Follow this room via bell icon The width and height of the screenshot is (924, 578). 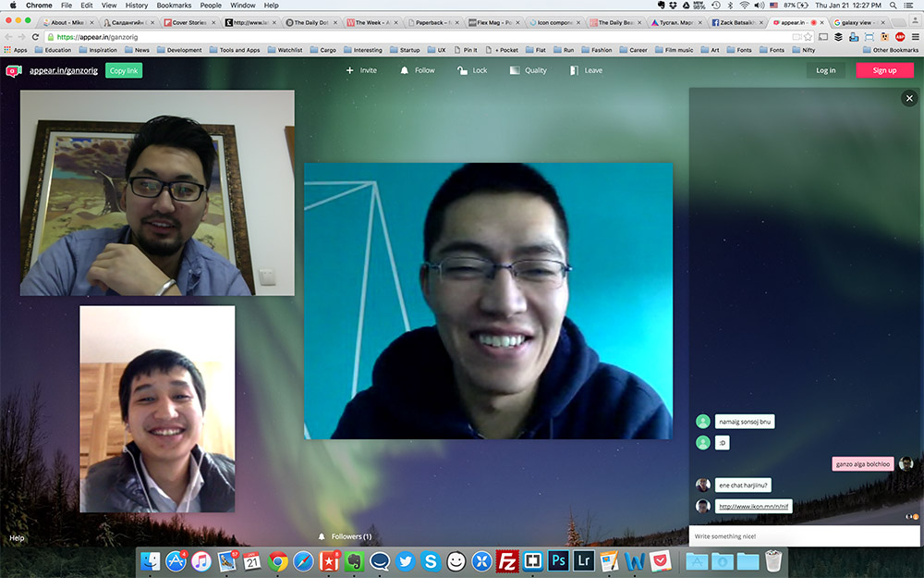(x=418, y=70)
